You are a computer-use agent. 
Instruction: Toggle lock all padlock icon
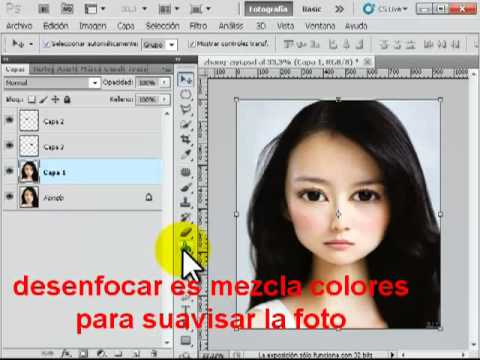pyautogui.click(x=67, y=99)
